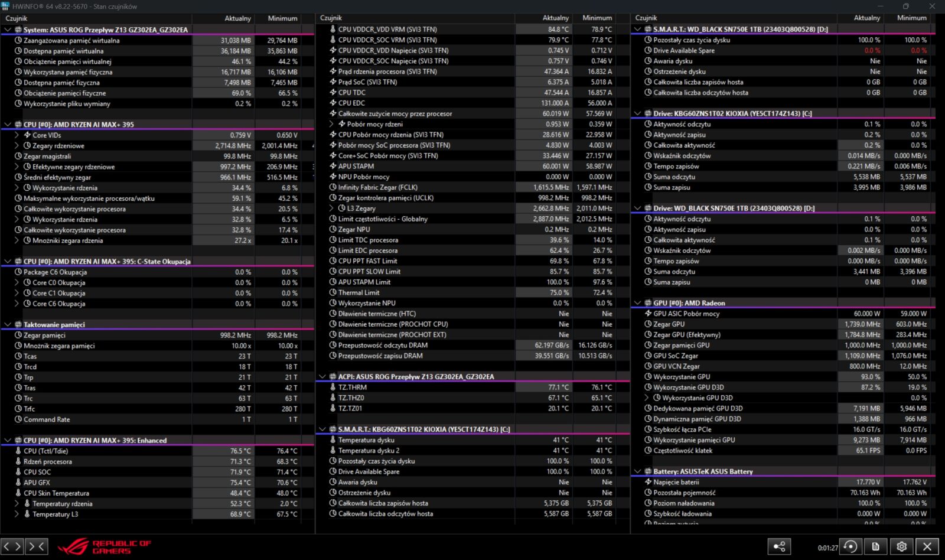The image size is (945, 560).
Task: Close the sensor panel with the bottom X
Action: 927,546
